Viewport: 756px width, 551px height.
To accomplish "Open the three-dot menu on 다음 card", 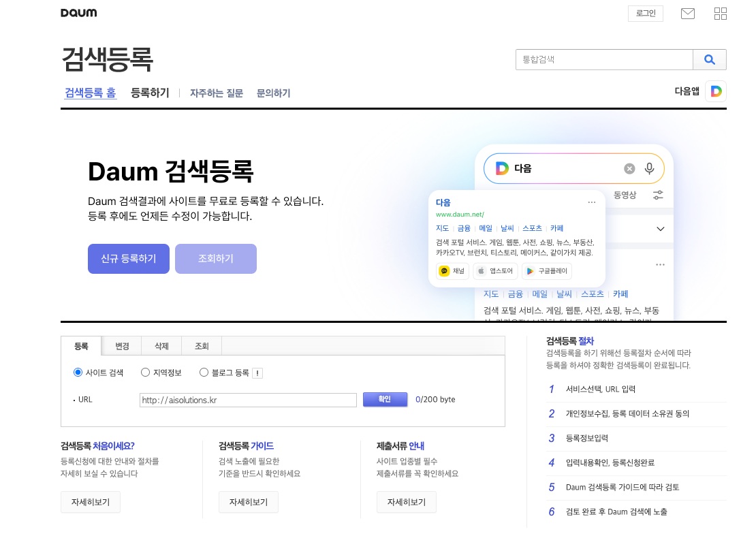I will point(592,202).
